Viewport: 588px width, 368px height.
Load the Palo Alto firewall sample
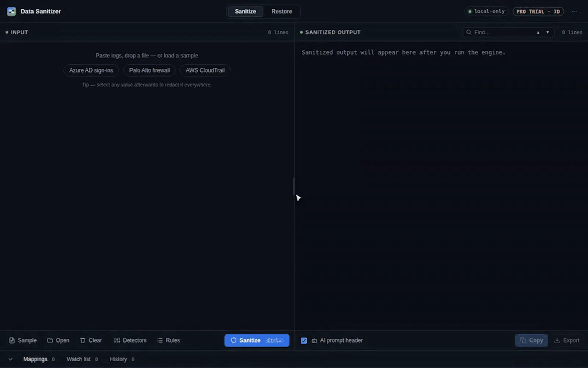tap(149, 70)
